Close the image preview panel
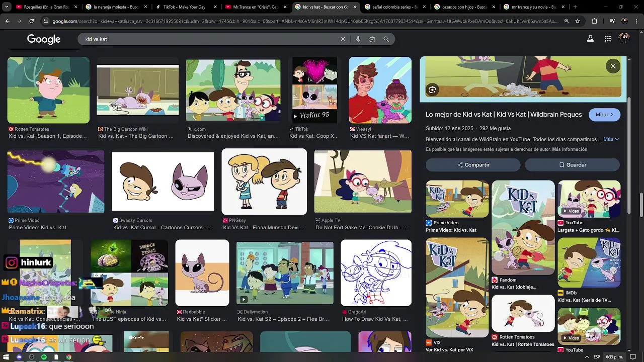 click(x=613, y=66)
